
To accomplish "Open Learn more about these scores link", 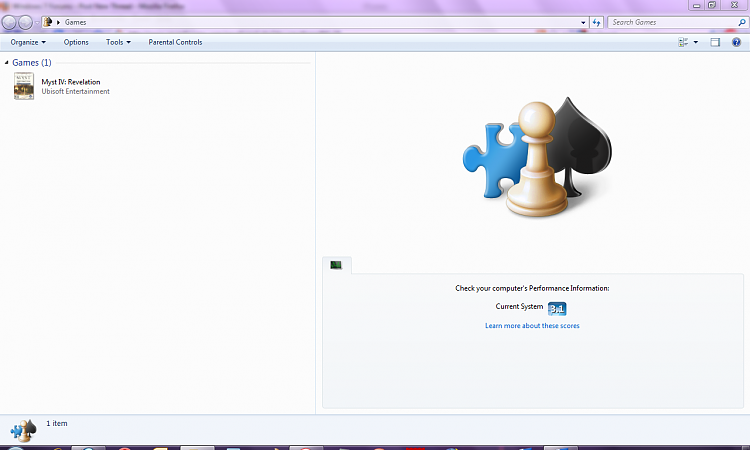I will tap(532, 326).
